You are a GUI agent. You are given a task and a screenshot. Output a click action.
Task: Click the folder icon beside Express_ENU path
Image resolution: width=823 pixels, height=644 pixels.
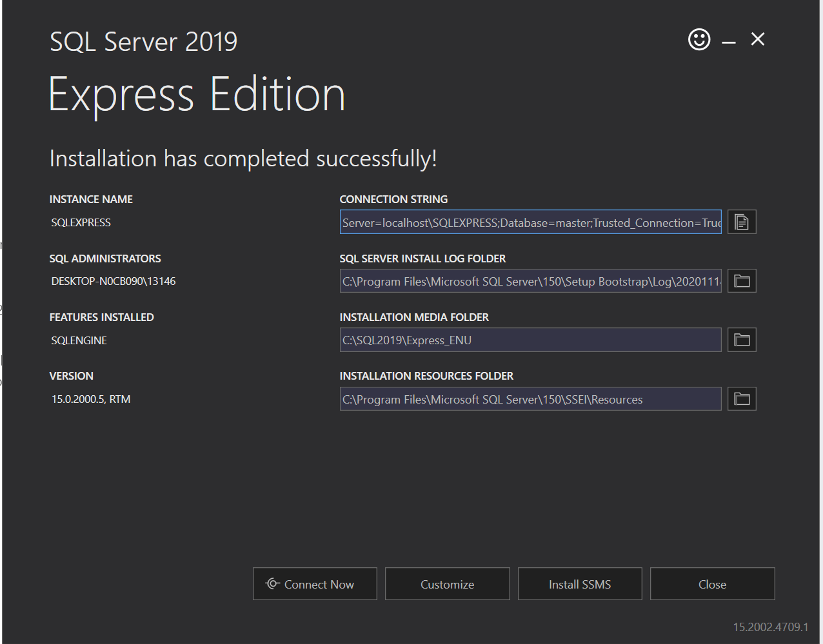coord(741,340)
